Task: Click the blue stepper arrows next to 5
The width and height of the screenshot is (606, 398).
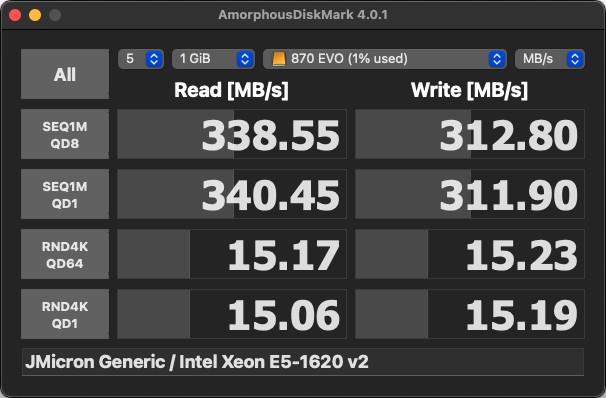Action: click(x=154, y=59)
